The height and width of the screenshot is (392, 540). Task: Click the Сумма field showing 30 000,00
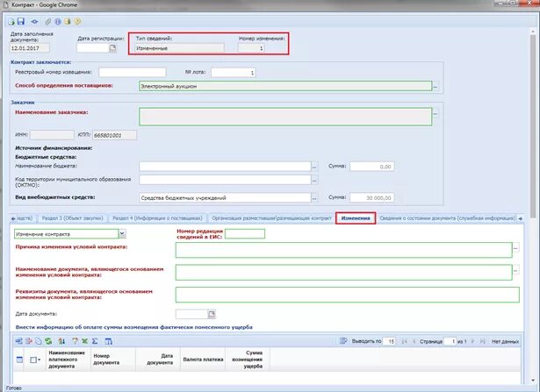(x=372, y=197)
